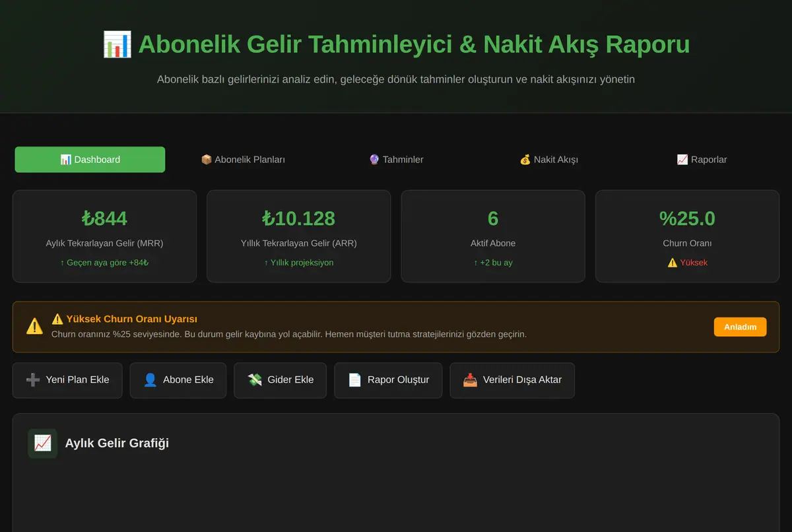This screenshot has width=792, height=532.
Task: Click the Aylık Gelir Grafiği heading
Action: coord(117,444)
